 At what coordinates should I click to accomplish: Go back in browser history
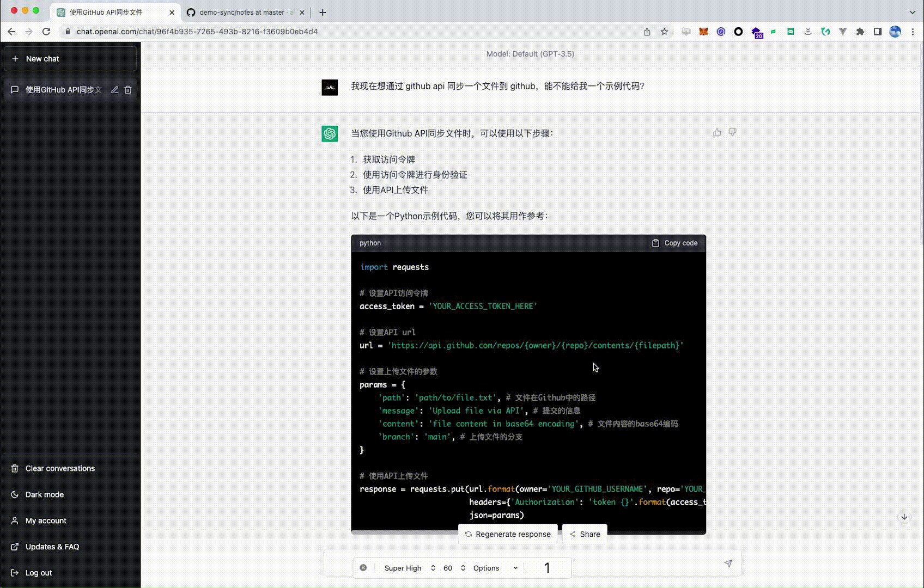[11, 32]
